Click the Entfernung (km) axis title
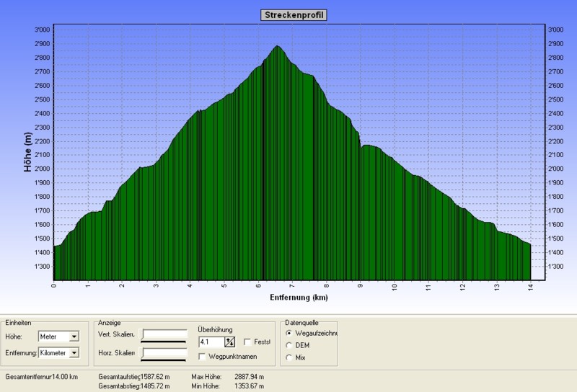Screen dimensions: 577x392 (x=299, y=297)
